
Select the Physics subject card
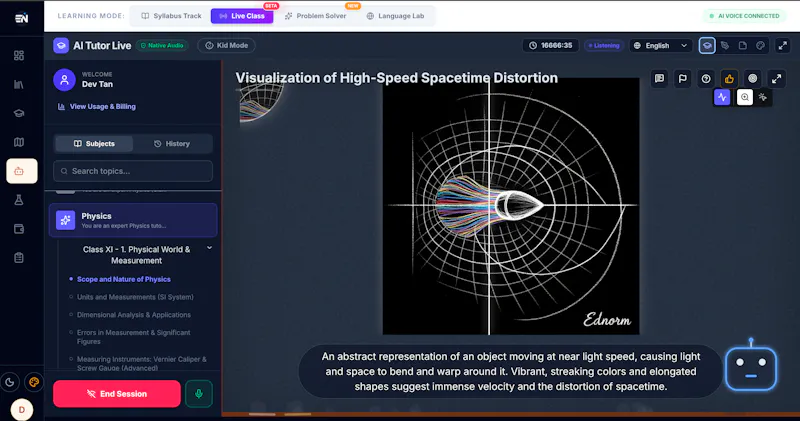[133, 220]
